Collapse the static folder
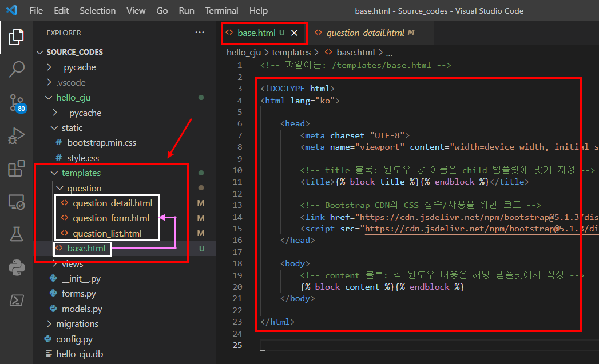 pos(54,128)
